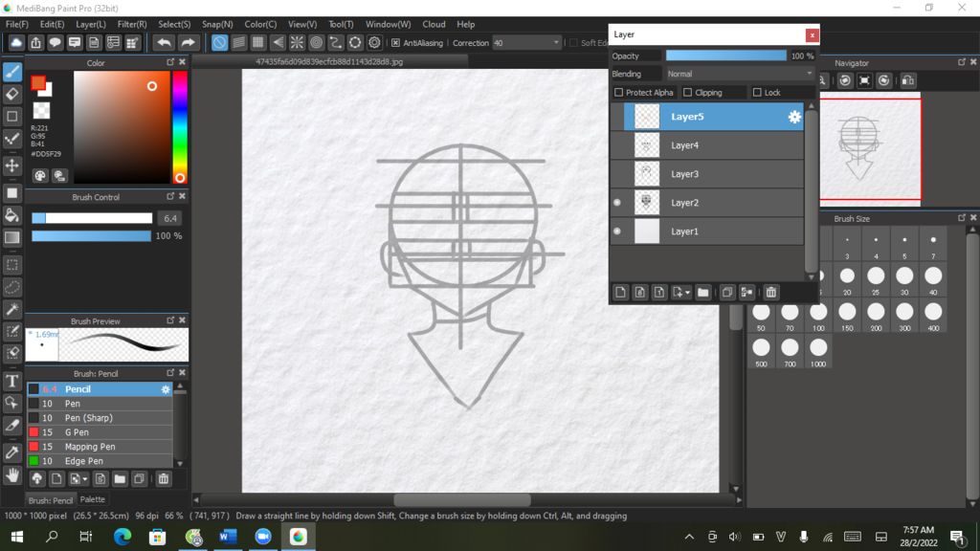Image resolution: width=980 pixels, height=551 pixels.
Task: Pick the Eyedropper tool
Action: (x=12, y=452)
